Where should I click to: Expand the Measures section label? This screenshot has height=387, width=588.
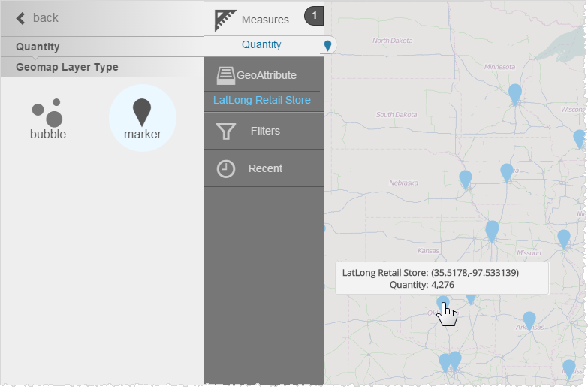pyautogui.click(x=265, y=20)
